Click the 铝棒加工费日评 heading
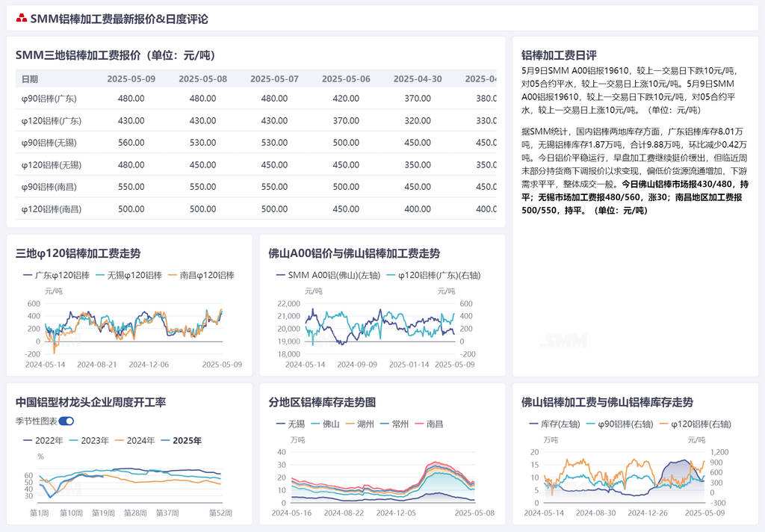765x532 pixels. 559,55
